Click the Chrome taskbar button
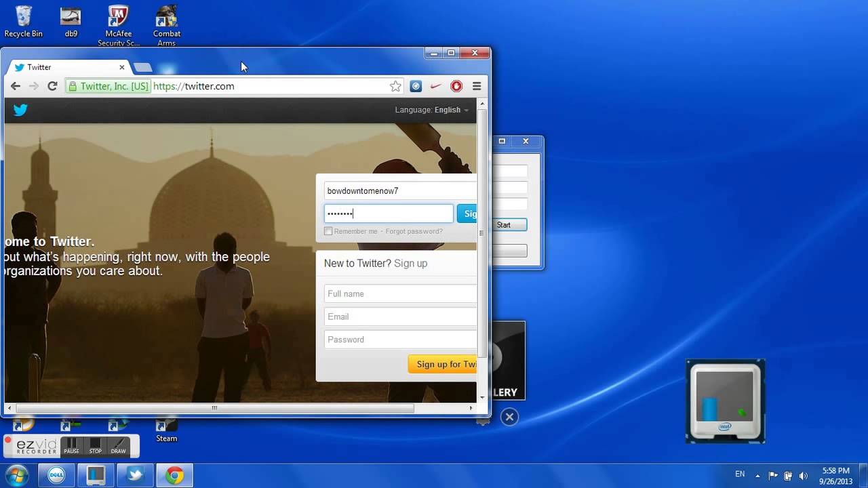This screenshot has width=868, height=488. (174, 476)
